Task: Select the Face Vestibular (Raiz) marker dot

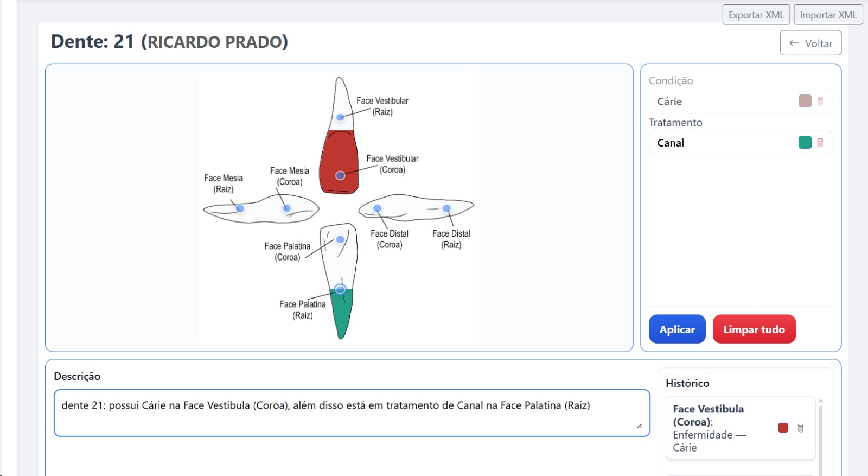Action: (x=340, y=117)
